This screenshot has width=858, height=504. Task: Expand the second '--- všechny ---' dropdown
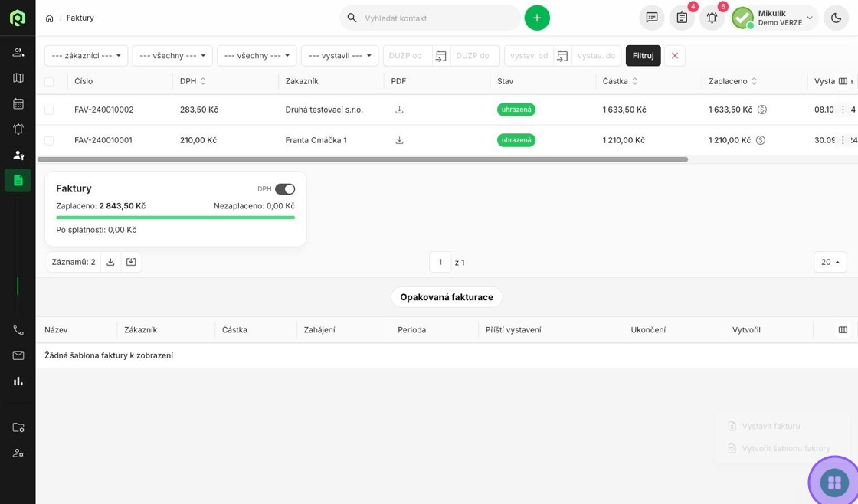pos(257,56)
